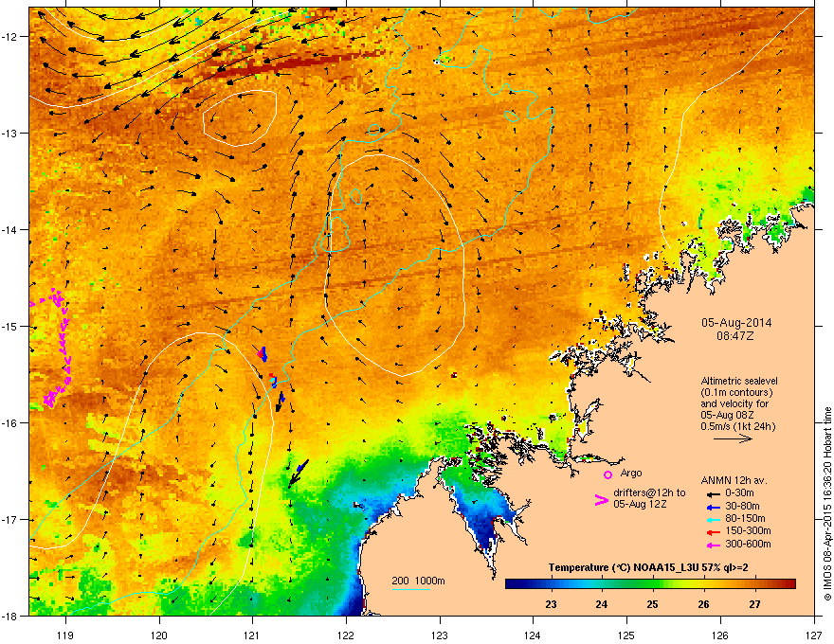Click the 0-30m depth label
This screenshot has width=834, height=644.
(739, 493)
